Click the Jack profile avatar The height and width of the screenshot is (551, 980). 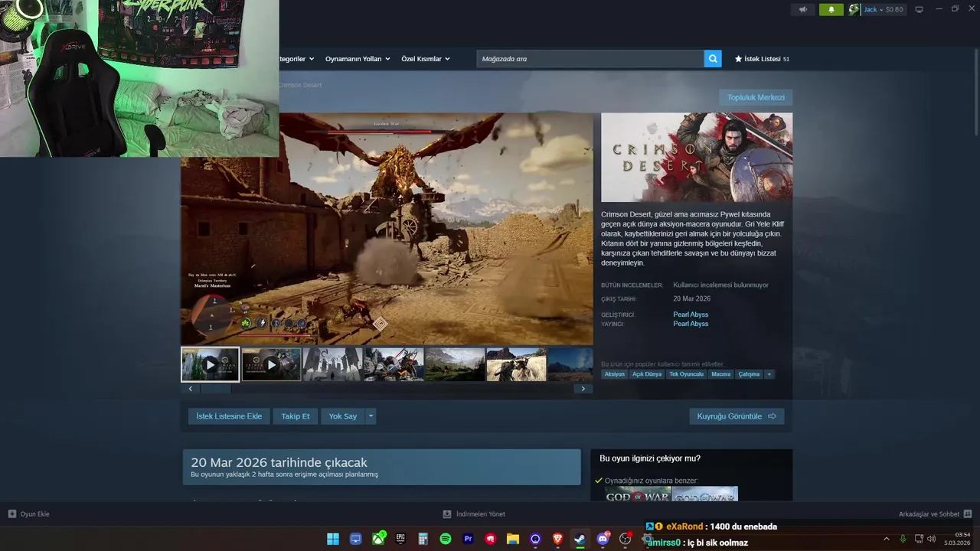[x=854, y=10]
